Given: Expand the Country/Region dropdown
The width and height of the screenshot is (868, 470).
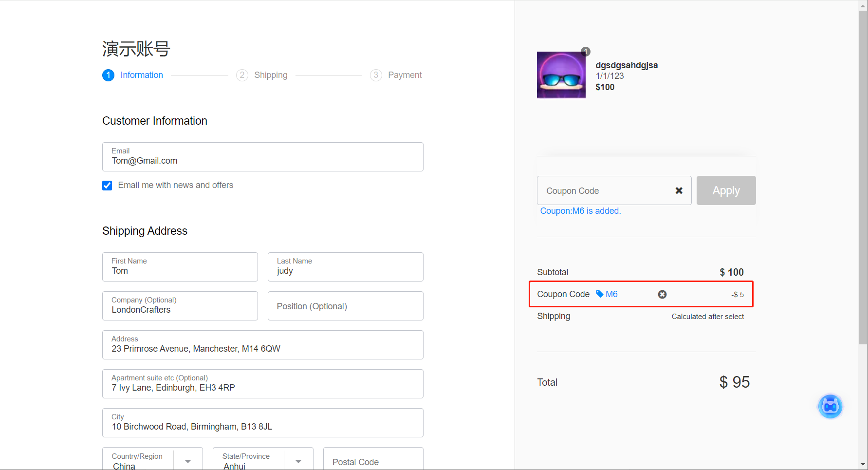Looking at the screenshot, I should pyautogui.click(x=188, y=461).
